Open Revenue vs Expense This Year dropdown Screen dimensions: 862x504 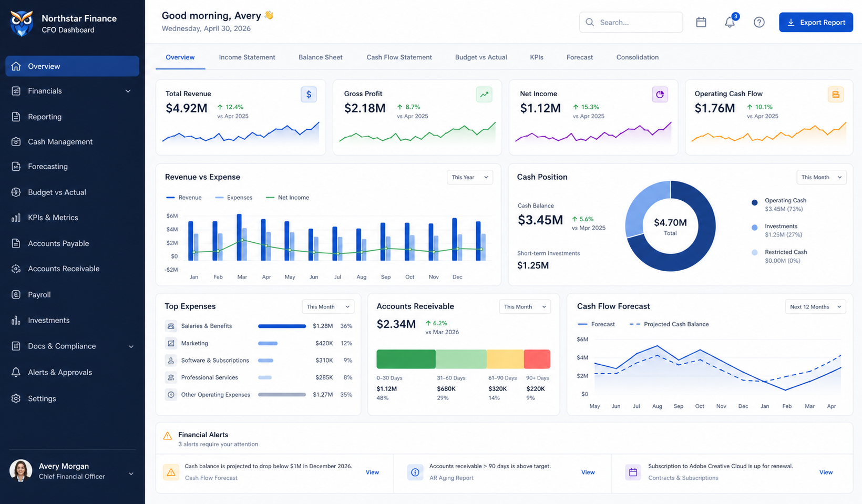tap(470, 177)
